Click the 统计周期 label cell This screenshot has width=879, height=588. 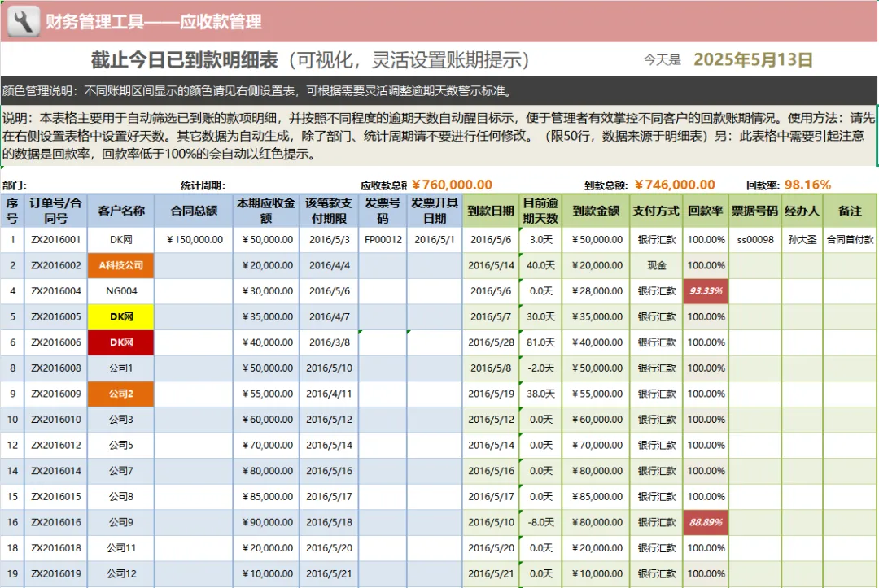[203, 185]
